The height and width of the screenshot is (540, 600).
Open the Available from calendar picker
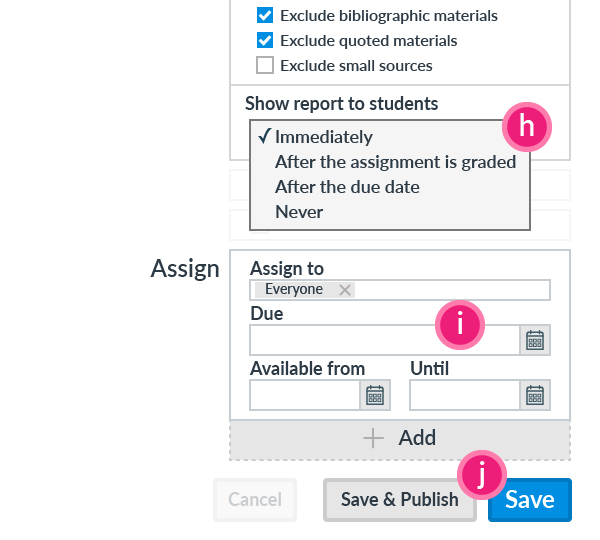tap(375, 395)
